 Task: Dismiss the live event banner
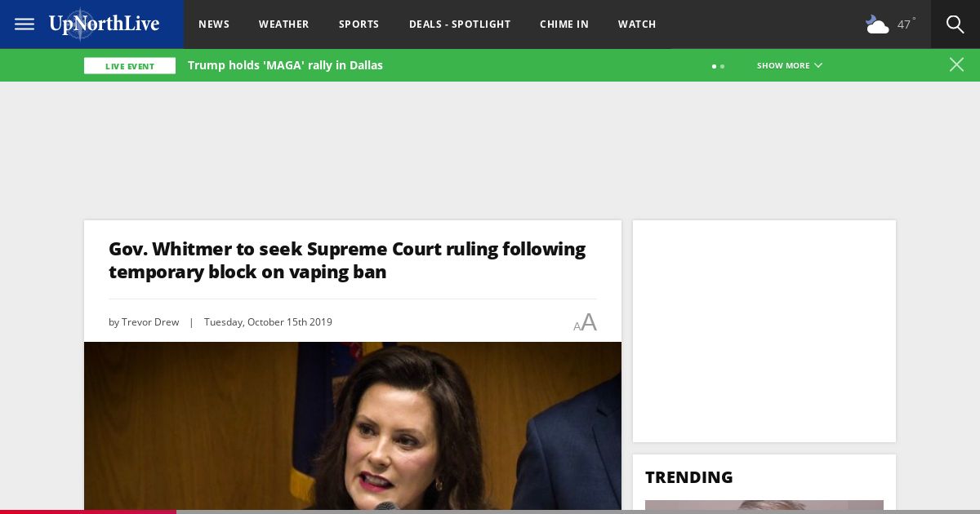(956, 65)
